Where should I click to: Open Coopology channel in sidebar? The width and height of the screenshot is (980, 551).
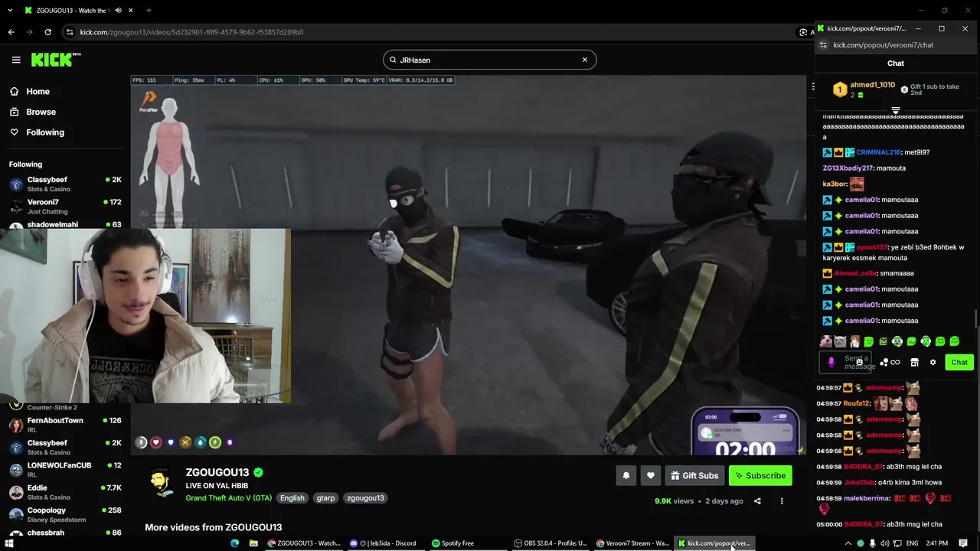point(65,514)
